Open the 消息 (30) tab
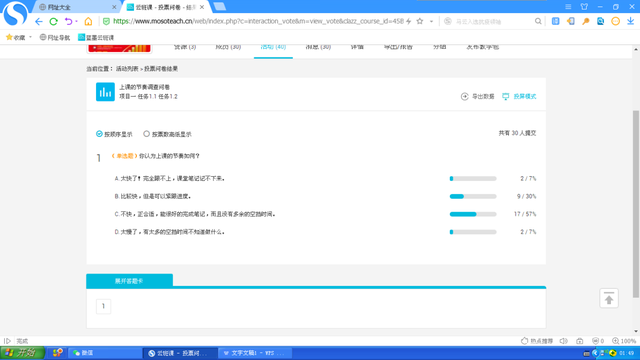The width and height of the screenshot is (640, 360). [318, 47]
